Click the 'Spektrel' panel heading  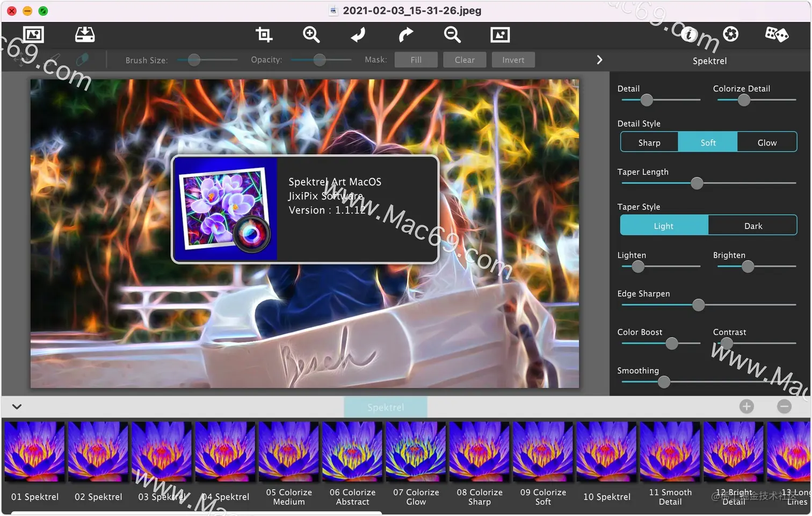pos(709,61)
